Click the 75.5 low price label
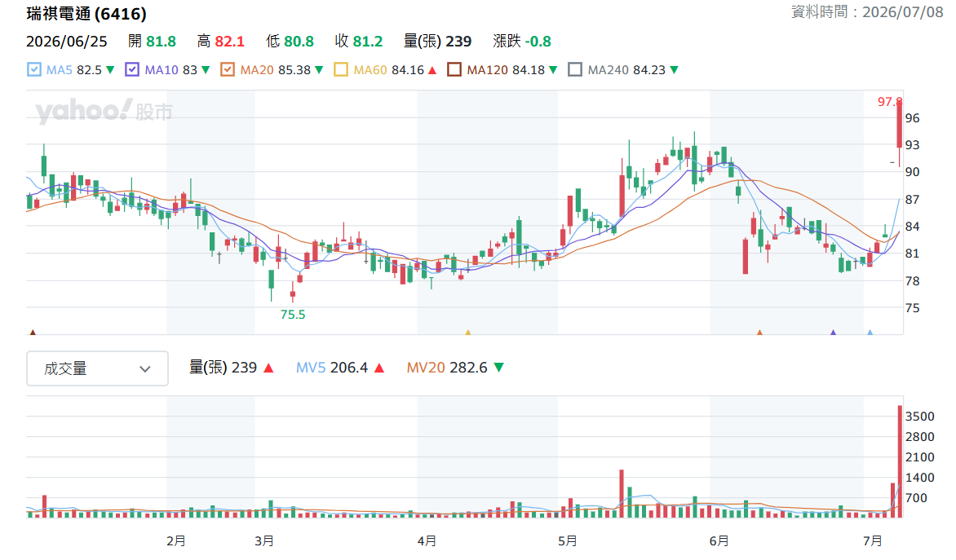 [293, 315]
